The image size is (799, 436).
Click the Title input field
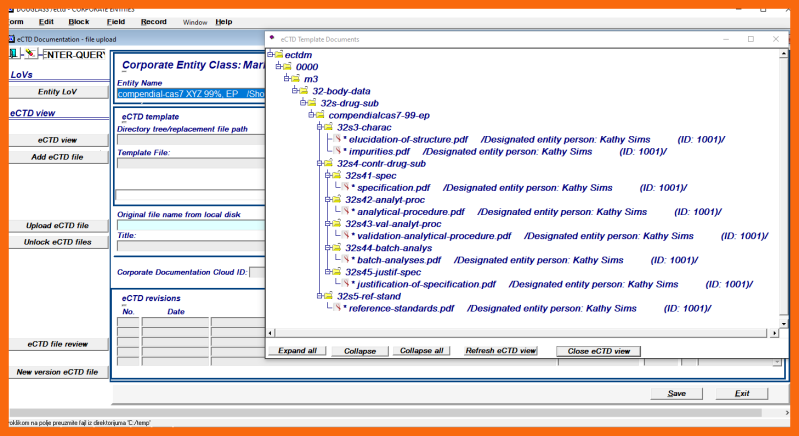191,246
